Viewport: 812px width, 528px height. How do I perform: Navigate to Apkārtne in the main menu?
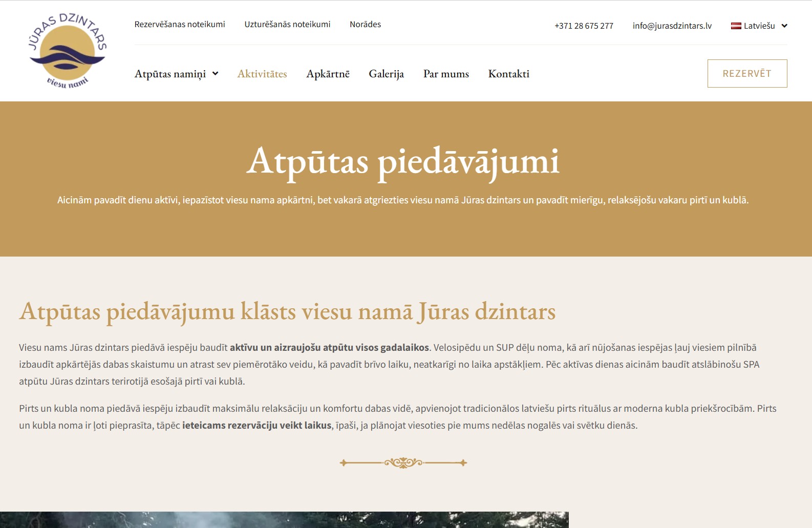click(x=328, y=74)
